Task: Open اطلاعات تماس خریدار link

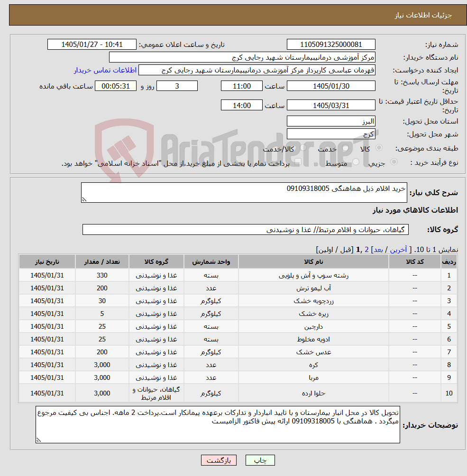Action: coord(105,70)
